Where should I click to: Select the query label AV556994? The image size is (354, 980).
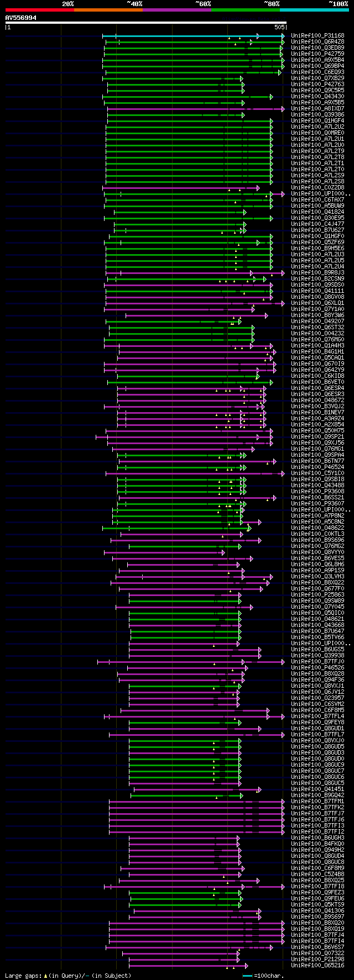coord(21,18)
